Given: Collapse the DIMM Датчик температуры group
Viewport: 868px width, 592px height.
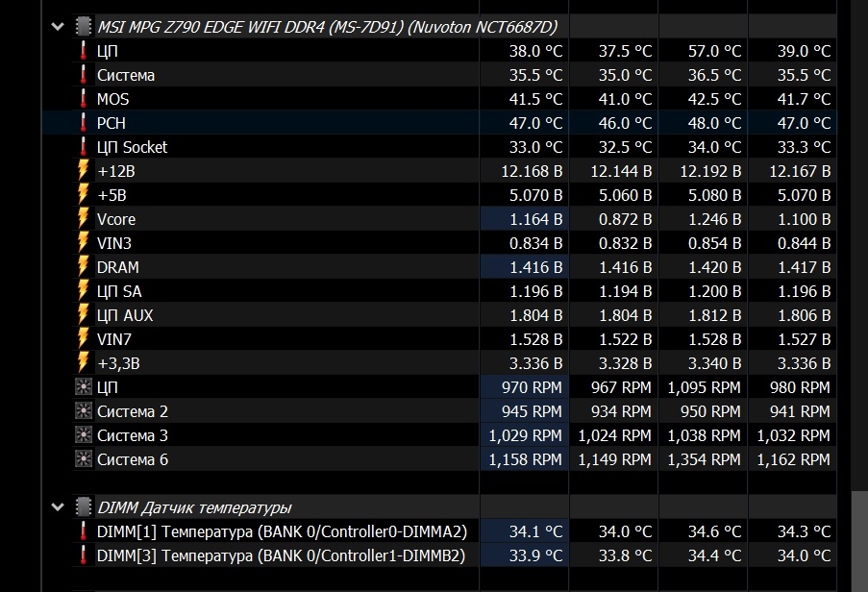Looking at the screenshot, I should (x=60, y=507).
